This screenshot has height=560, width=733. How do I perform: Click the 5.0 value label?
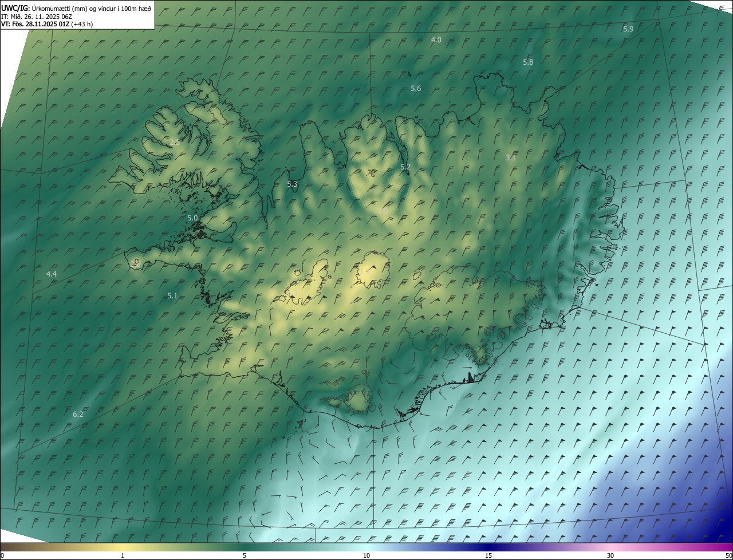point(192,218)
